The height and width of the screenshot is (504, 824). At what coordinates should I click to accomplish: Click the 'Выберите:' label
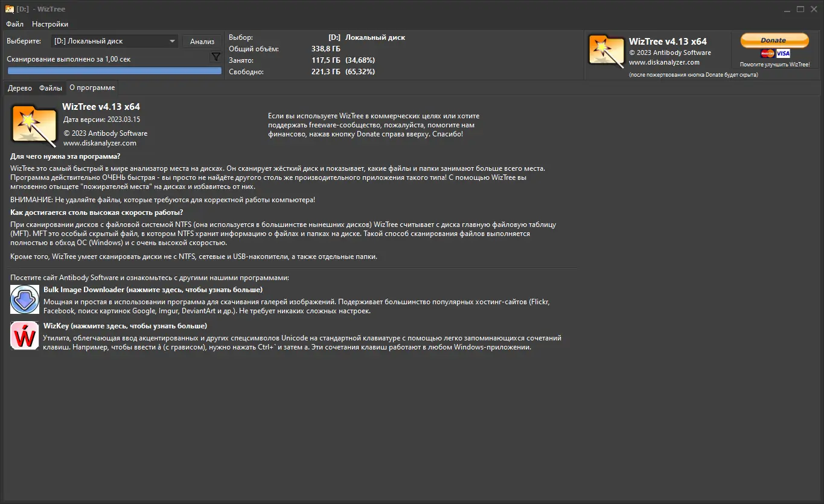[x=24, y=41]
